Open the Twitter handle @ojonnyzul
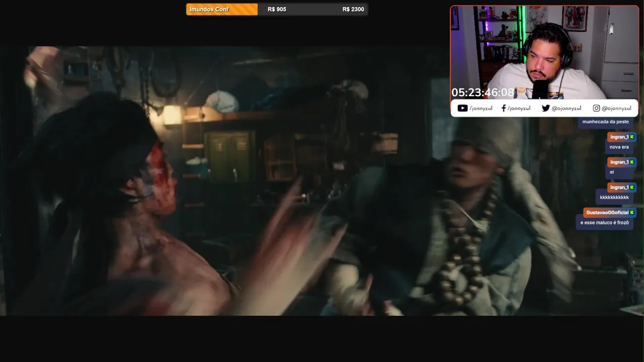The image size is (644, 362). 567,108
